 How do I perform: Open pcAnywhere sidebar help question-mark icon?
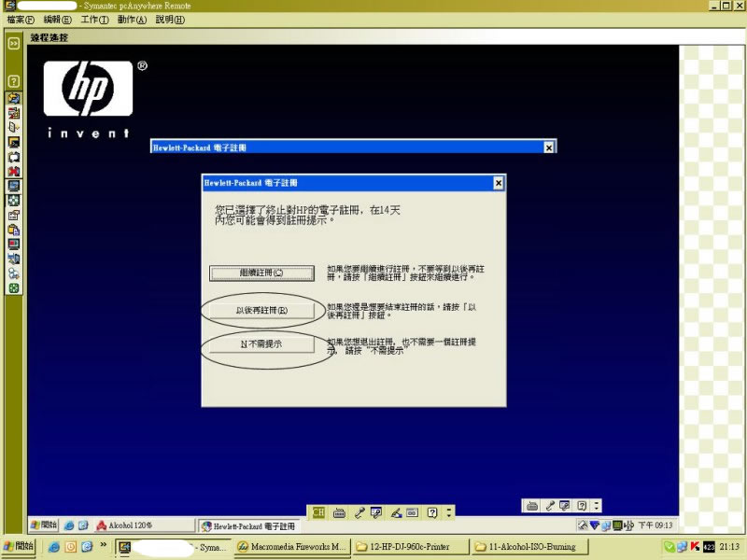[14, 81]
